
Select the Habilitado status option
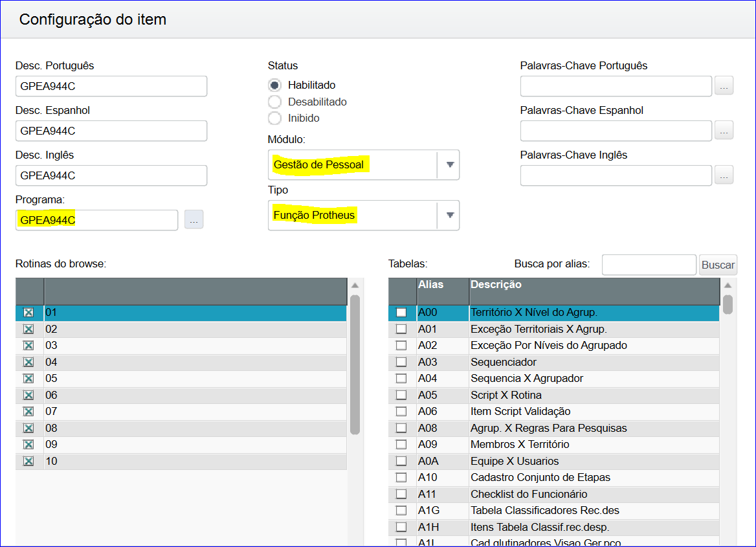(275, 85)
